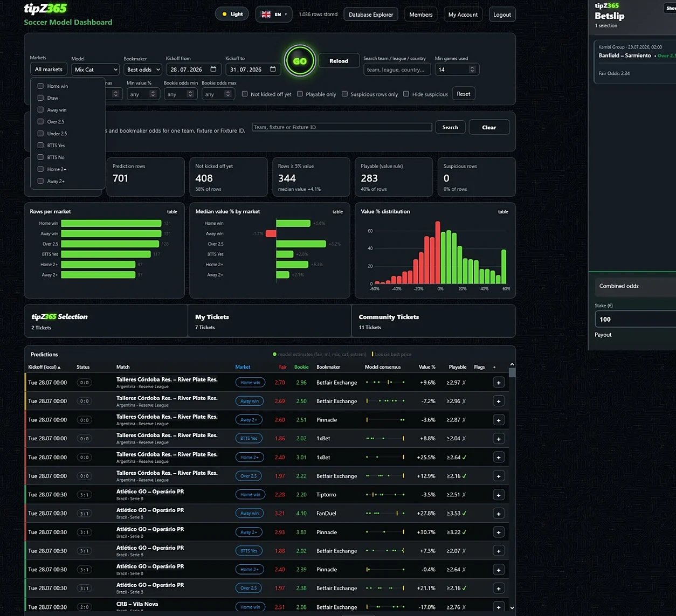Add Atlético GO Home 2+ -0.4% row to betslip
Image resolution: width=676 pixels, height=616 pixels.
[499, 570]
